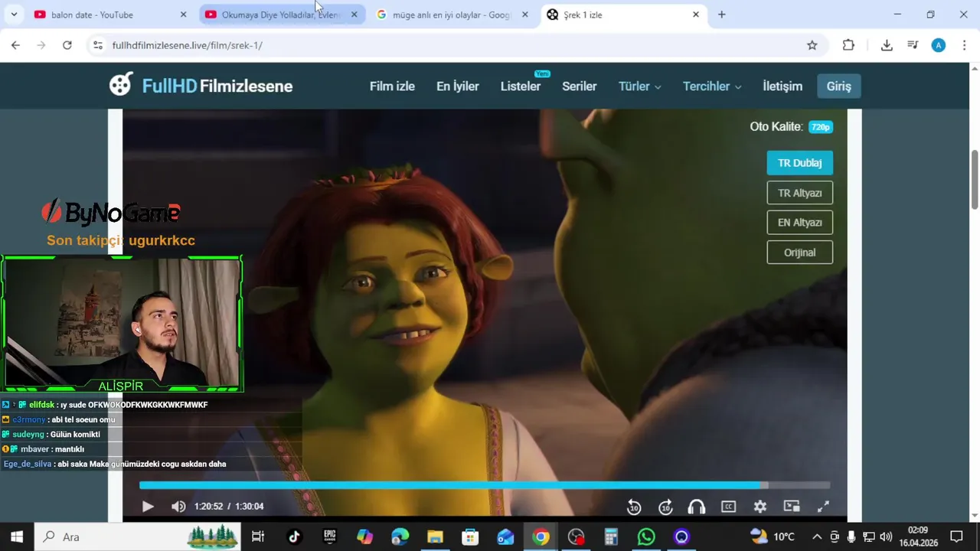Open Chrome profile avatar
This screenshot has width=980, height=551.
[x=939, y=45]
